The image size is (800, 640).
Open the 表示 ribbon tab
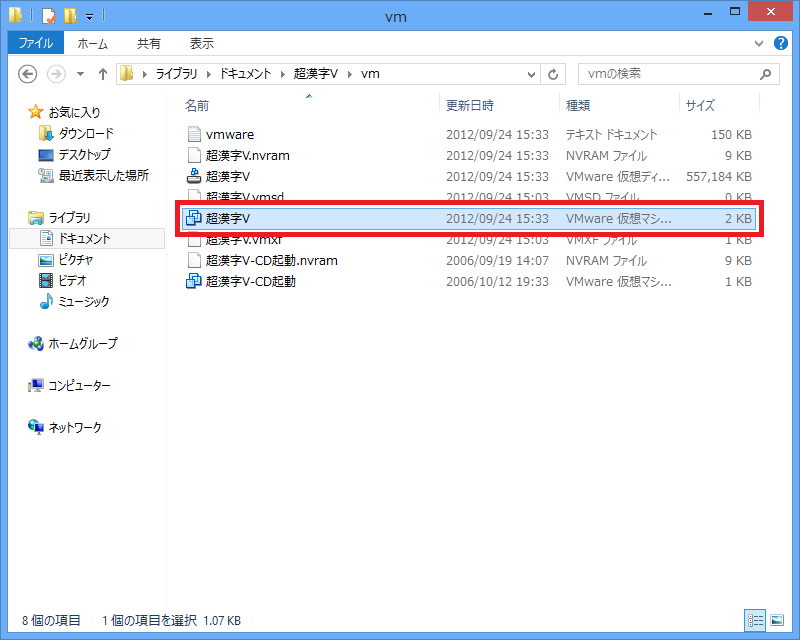coord(201,44)
